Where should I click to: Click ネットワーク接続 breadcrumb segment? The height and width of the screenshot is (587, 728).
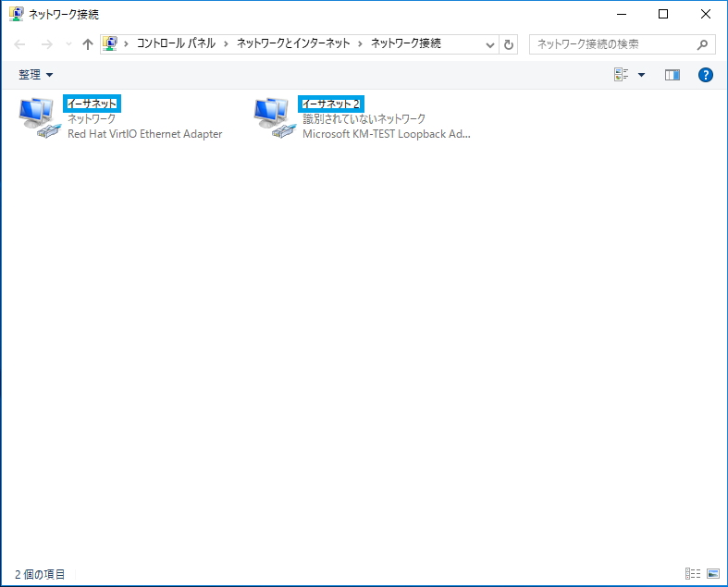tap(406, 43)
